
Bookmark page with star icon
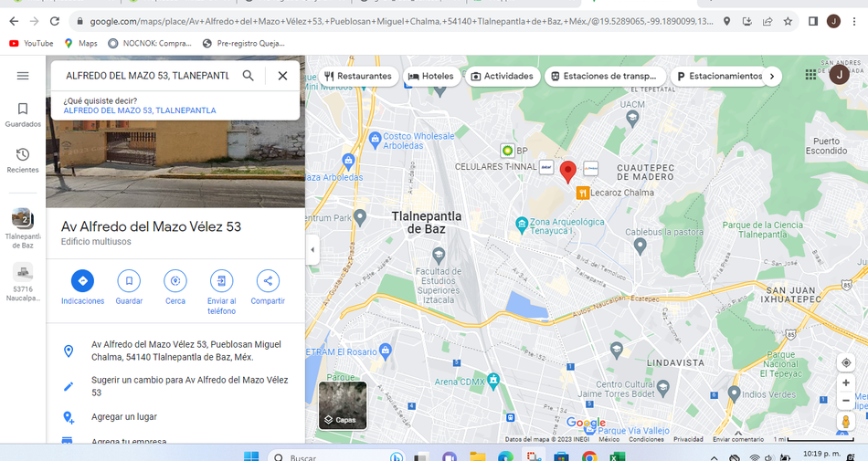pyautogui.click(x=788, y=21)
